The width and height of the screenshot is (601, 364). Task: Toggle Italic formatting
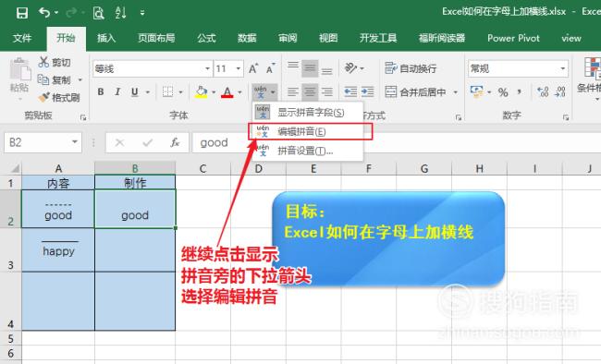(x=117, y=92)
